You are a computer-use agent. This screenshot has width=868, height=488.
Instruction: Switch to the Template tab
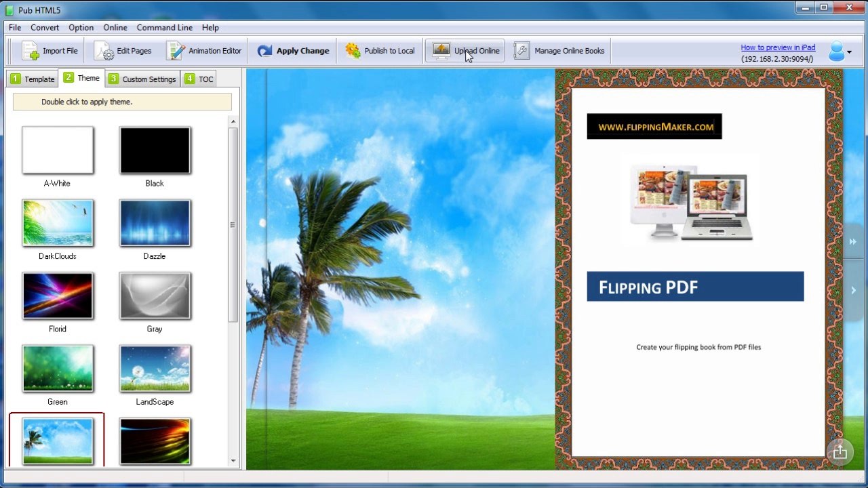[x=32, y=79]
